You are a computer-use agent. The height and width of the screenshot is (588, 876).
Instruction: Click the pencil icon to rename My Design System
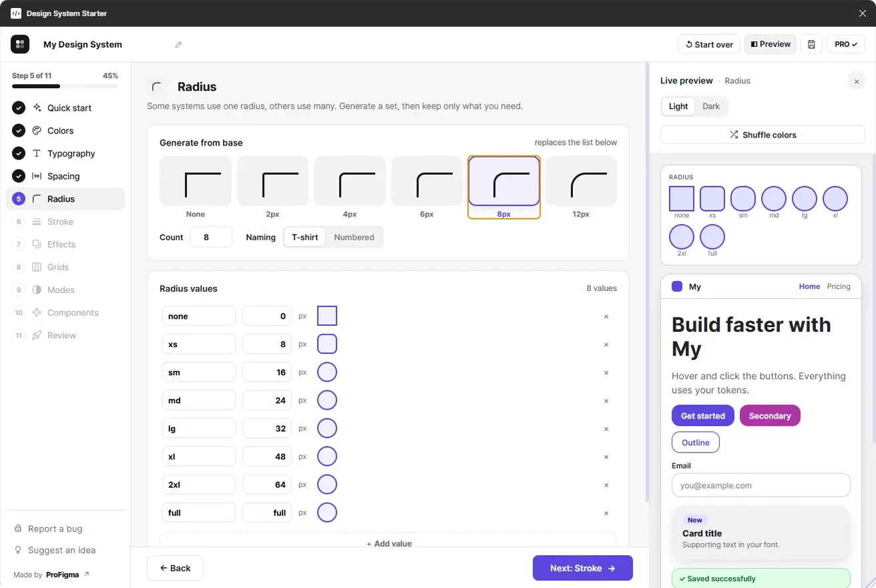coord(178,45)
